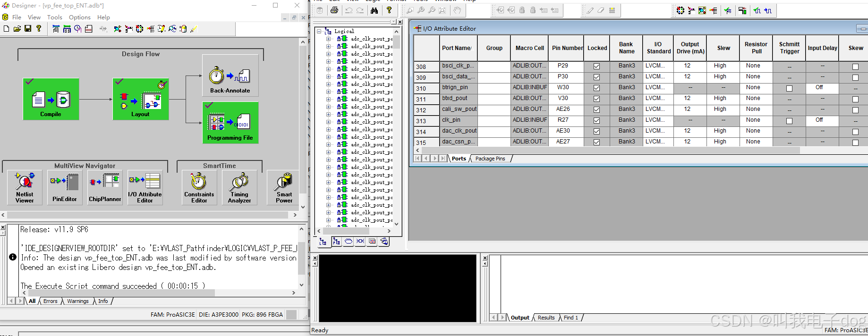Click the help question mark in right toolbar

[389, 10]
